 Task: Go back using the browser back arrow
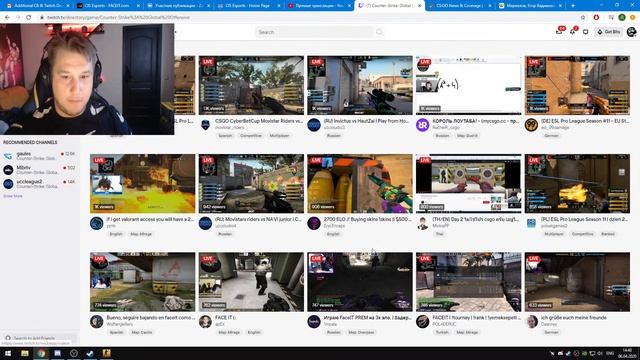pyautogui.click(x=7, y=18)
